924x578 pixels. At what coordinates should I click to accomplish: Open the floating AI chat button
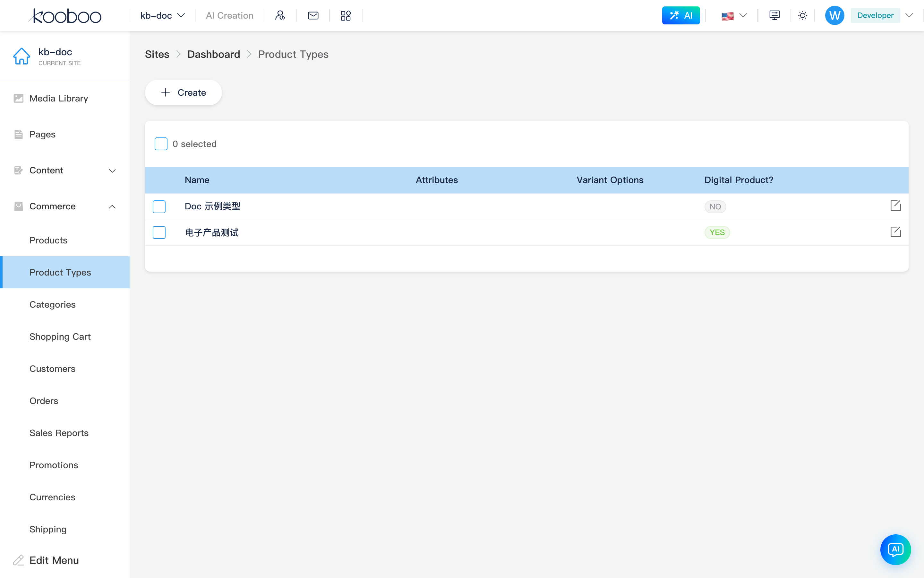pos(895,549)
